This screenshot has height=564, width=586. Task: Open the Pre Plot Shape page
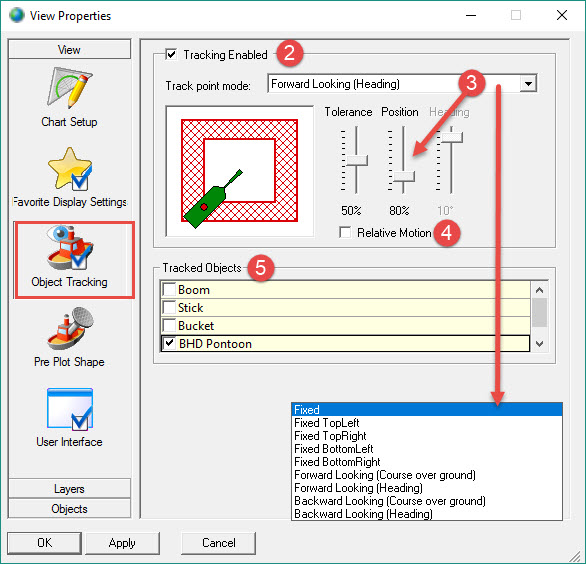(70, 338)
